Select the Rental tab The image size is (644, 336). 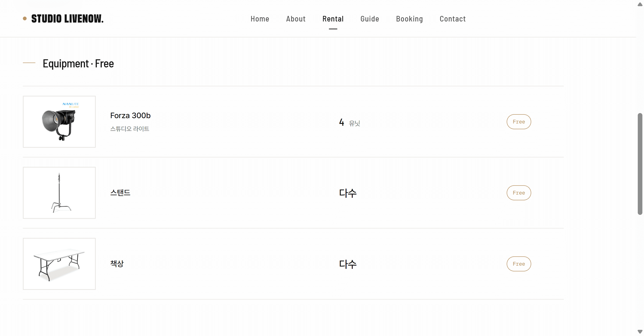point(333,19)
